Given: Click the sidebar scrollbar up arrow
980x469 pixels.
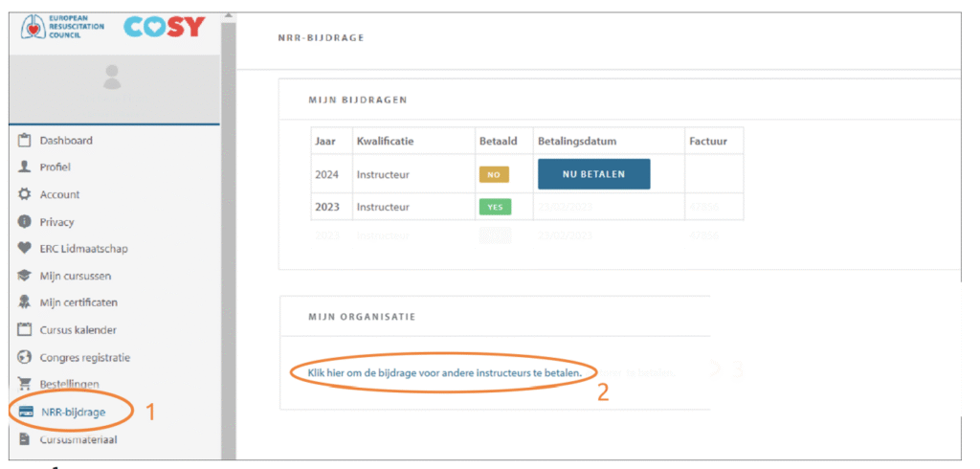Looking at the screenshot, I should 228,16.
